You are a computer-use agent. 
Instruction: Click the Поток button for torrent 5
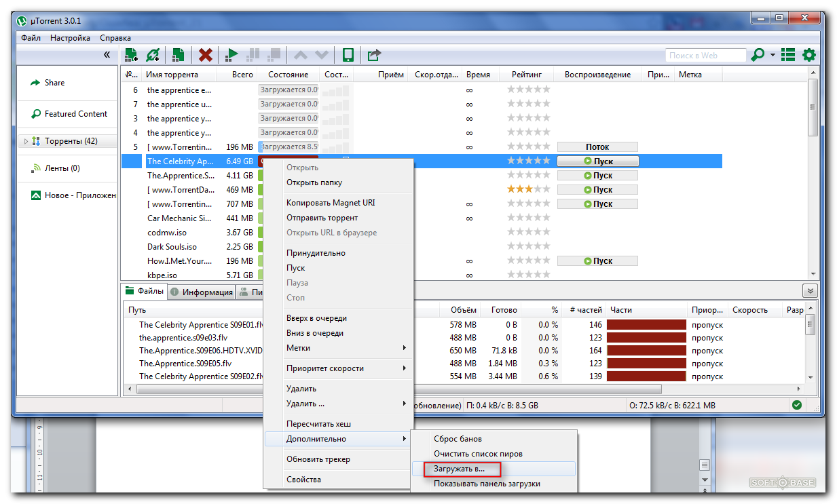pyautogui.click(x=597, y=147)
